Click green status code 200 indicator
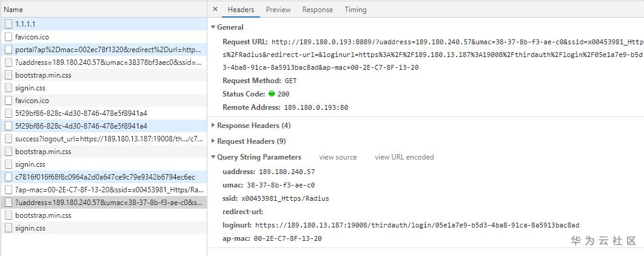This screenshot has height=256, width=644. 271,94
